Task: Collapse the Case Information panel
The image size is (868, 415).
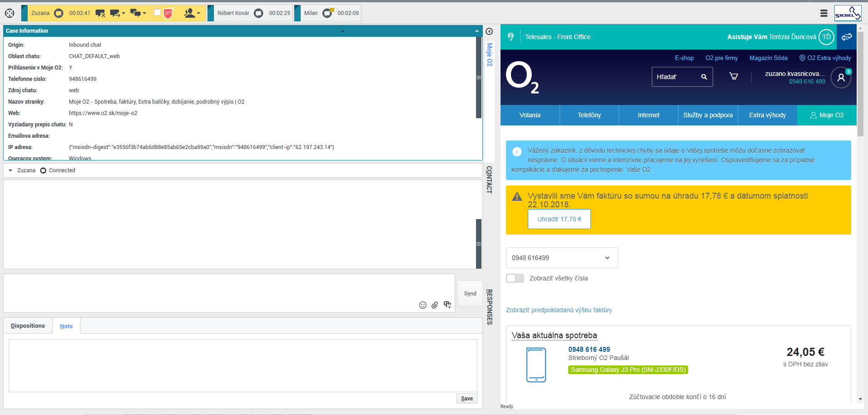Action: [x=476, y=30]
